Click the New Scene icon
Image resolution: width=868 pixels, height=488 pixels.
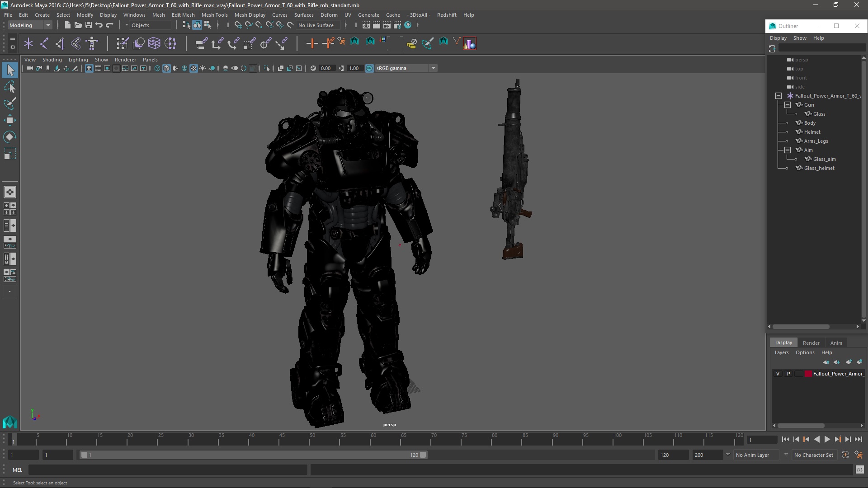pos(67,25)
